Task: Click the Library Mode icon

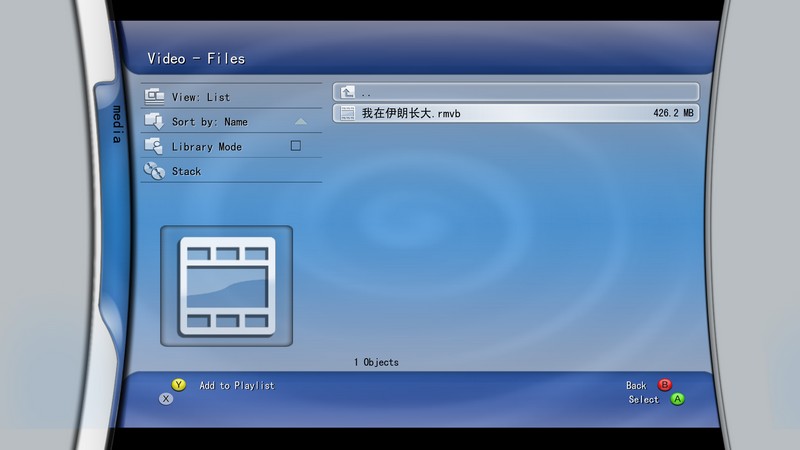Action: pos(154,146)
